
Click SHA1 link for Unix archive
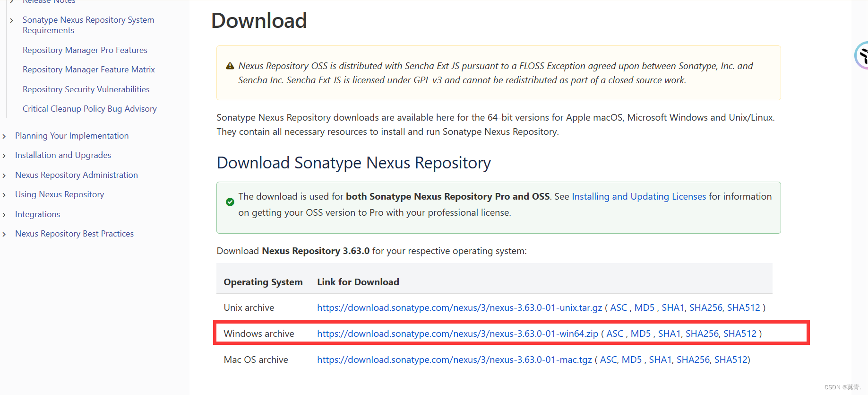(x=673, y=307)
